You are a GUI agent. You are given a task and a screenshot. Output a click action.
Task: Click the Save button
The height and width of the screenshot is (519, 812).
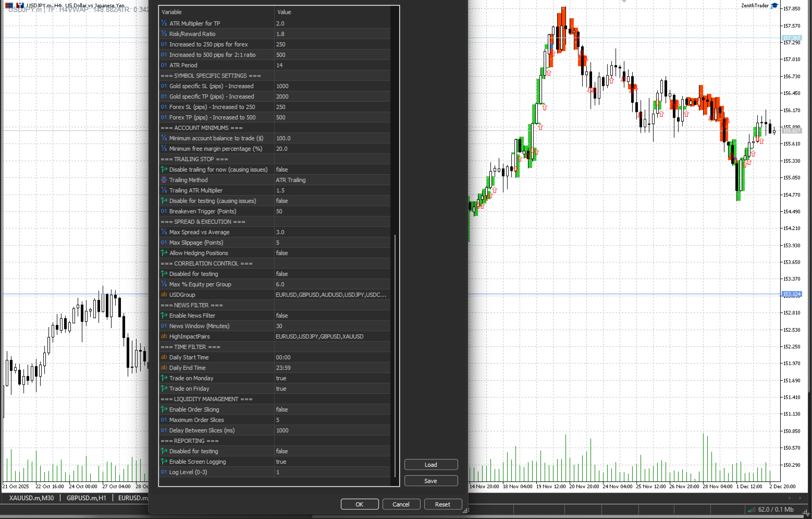[431, 481]
